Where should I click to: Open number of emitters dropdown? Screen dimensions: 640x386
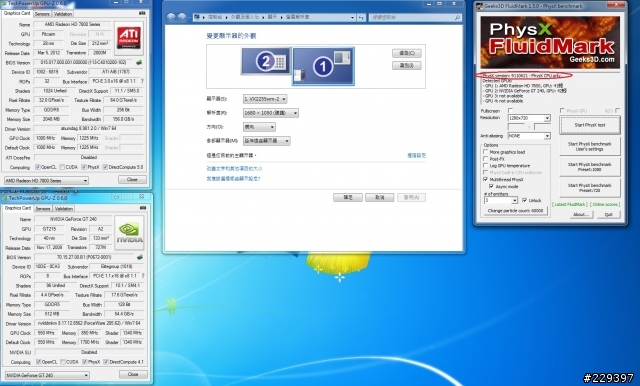tap(501, 200)
